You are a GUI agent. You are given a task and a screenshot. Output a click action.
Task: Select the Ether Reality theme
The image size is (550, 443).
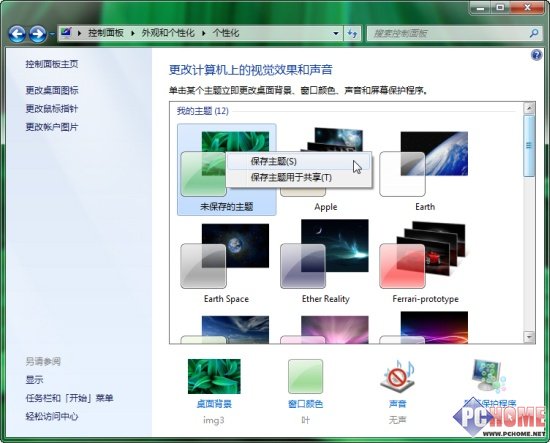[325, 263]
